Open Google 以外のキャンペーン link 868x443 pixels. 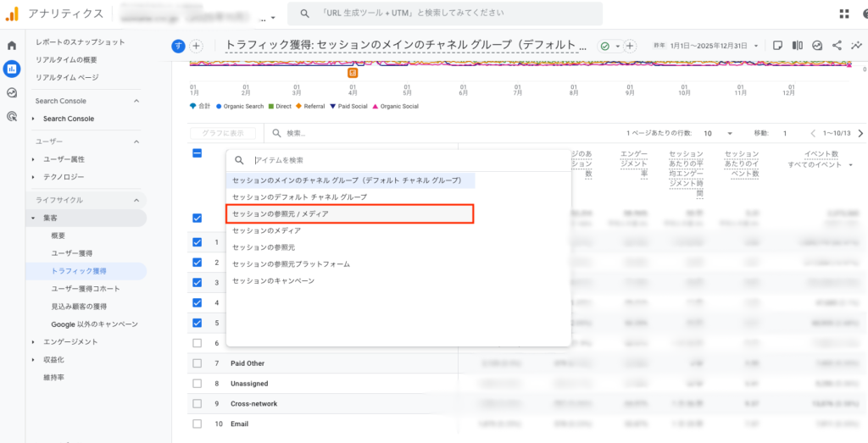pos(95,324)
